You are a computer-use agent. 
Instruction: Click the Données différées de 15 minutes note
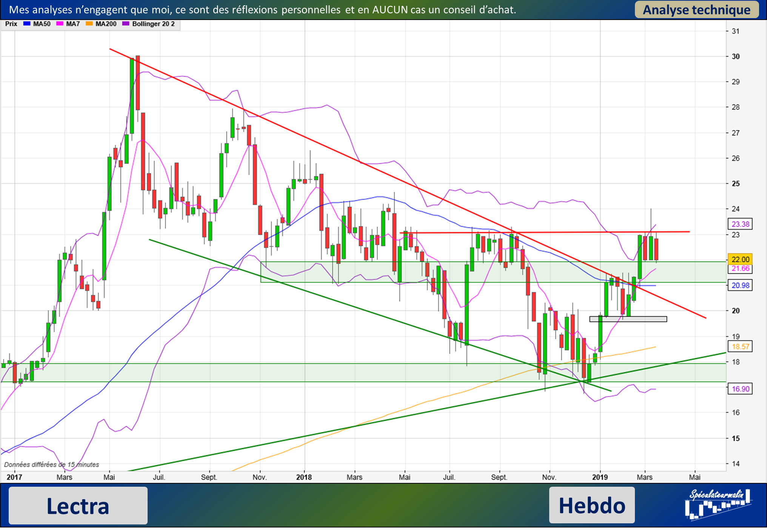point(51,464)
